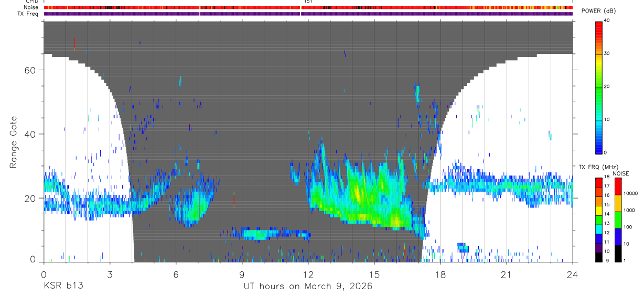Image resolution: width=644 pixels, height=297 pixels.
Task: Click the '1000' value on the NOISE legend
Action: (630, 210)
